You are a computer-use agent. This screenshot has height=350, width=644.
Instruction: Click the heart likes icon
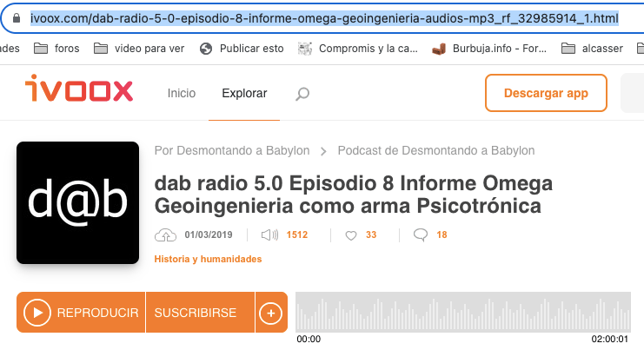351,234
